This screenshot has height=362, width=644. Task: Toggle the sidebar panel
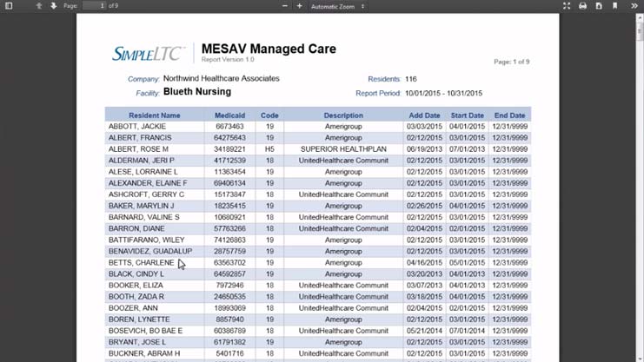(x=8, y=6)
